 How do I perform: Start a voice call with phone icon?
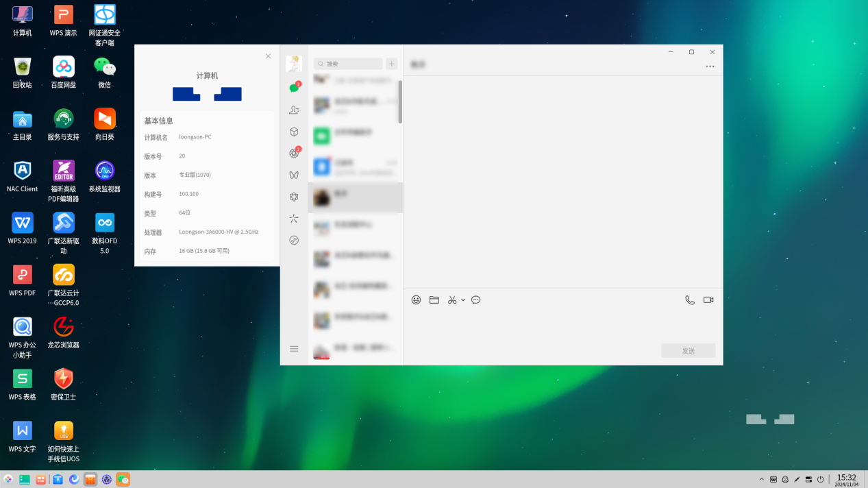point(690,300)
